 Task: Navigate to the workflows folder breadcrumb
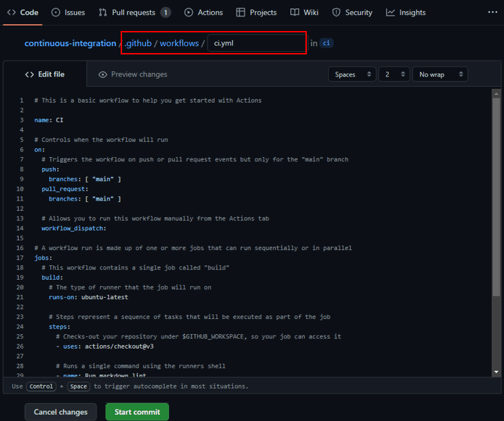click(x=179, y=43)
